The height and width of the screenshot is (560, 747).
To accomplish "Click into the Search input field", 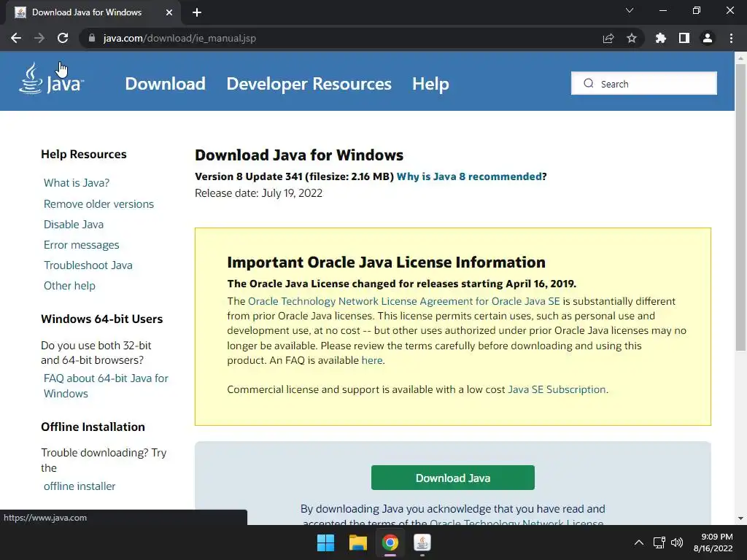I will click(x=644, y=83).
